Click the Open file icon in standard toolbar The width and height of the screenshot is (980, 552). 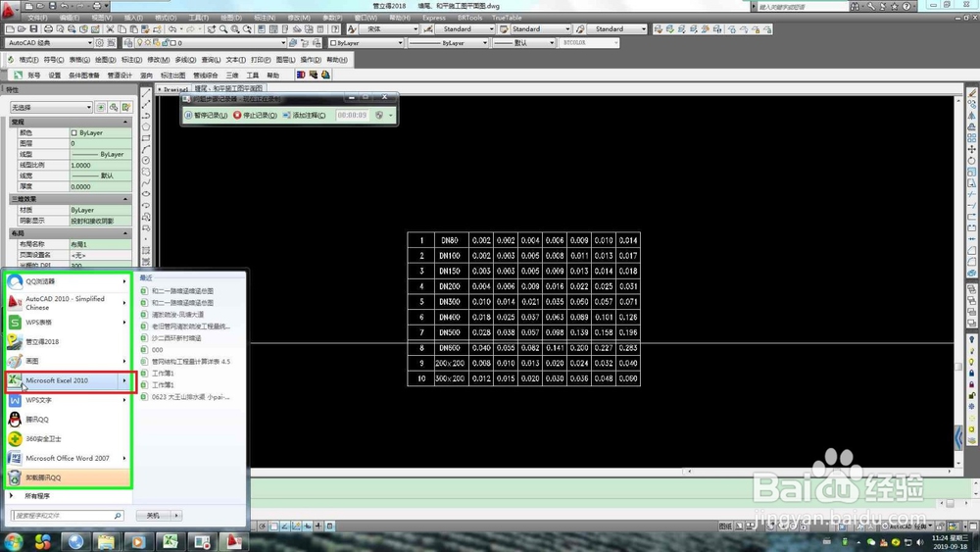22,28
